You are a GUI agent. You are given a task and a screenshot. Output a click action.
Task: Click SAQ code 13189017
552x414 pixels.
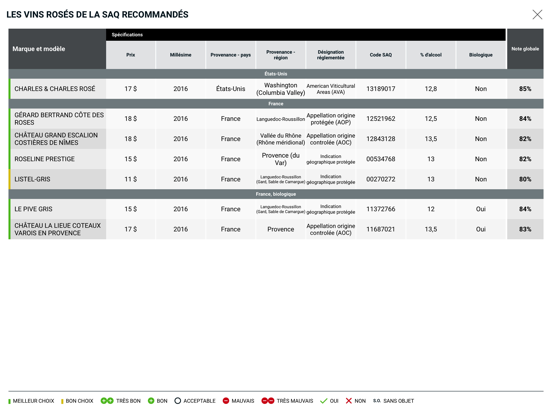click(x=381, y=89)
